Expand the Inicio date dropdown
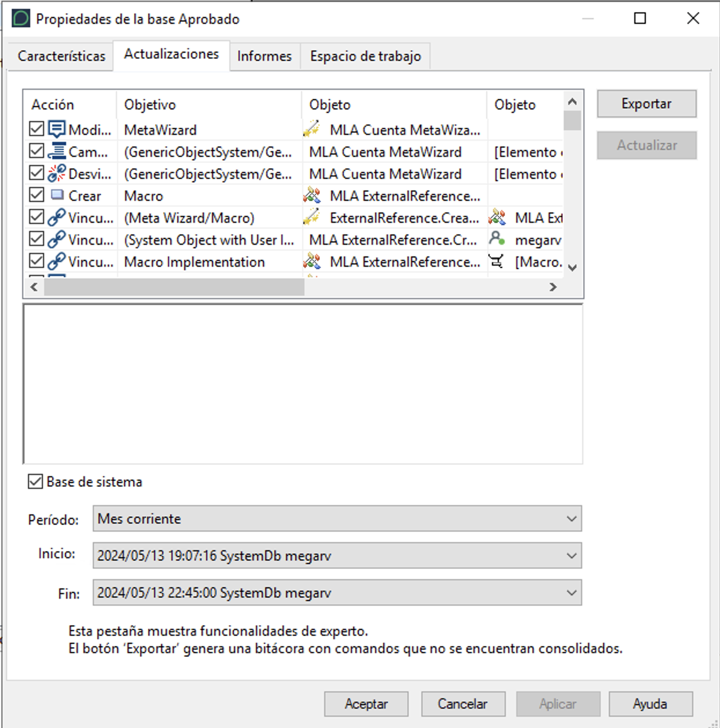This screenshot has height=728, width=720. pyautogui.click(x=337, y=556)
